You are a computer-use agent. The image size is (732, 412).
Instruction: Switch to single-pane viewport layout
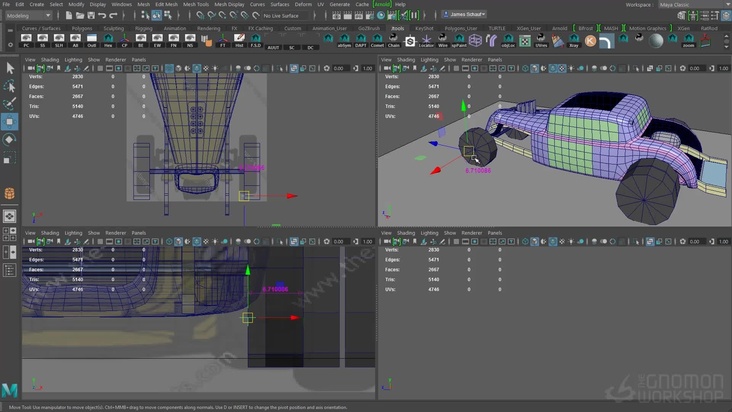point(9,215)
